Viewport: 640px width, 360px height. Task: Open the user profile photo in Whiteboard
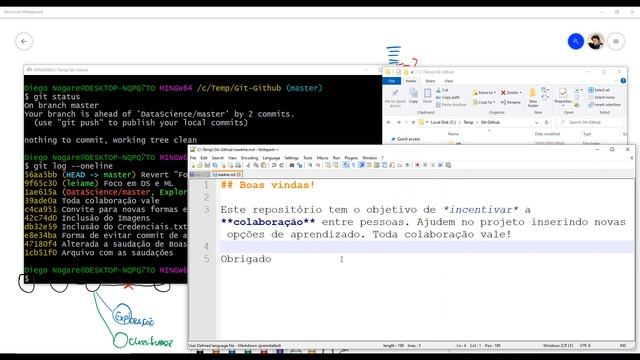pyautogui.click(x=596, y=41)
